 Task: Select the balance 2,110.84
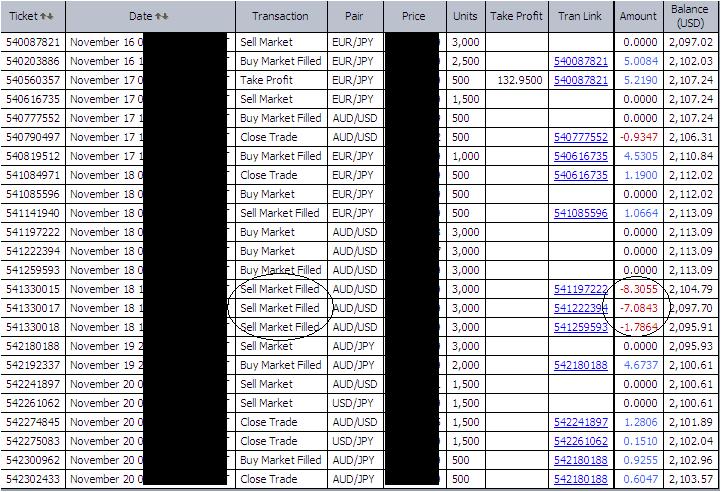691,156
